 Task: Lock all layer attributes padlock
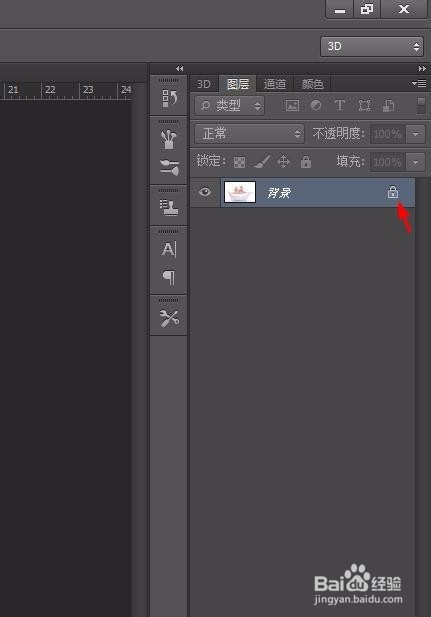pos(306,161)
